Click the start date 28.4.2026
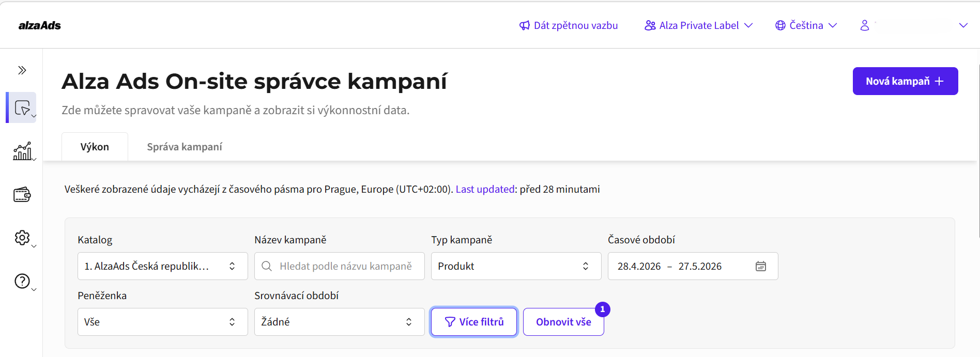The image size is (980, 357). [639, 266]
